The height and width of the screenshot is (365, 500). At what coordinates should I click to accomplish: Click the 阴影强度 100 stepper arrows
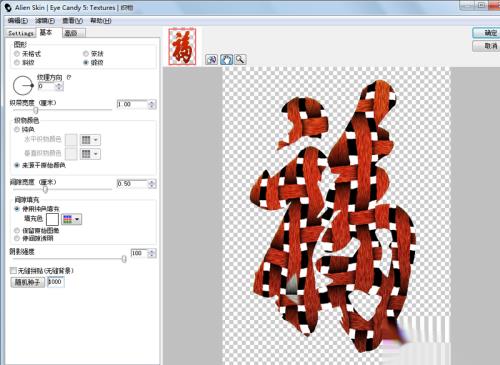coord(152,253)
